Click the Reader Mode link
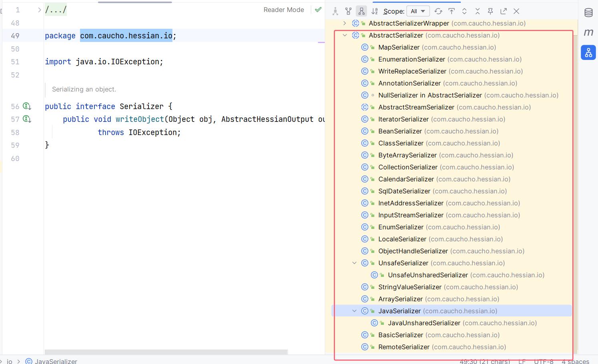 pos(284,10)
